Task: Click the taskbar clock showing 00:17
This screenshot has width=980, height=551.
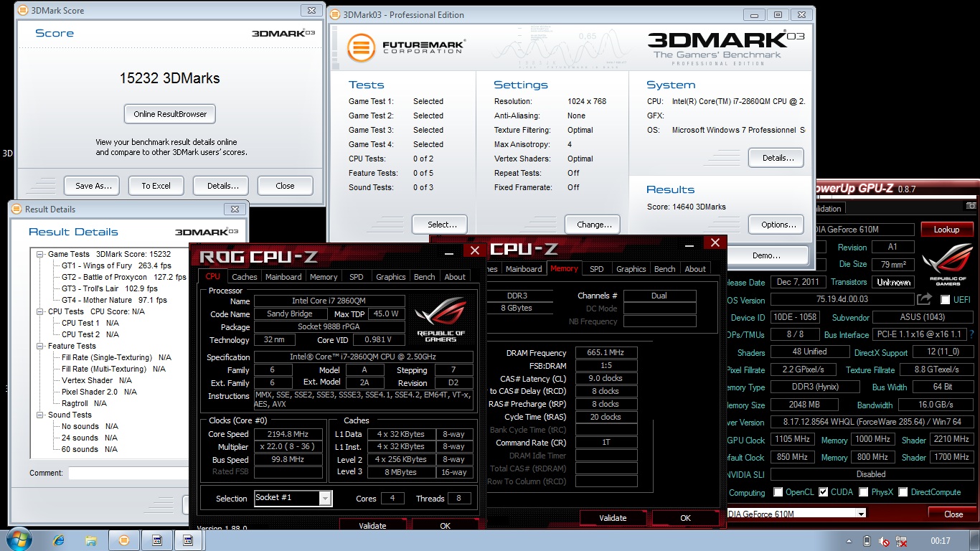Action: (x=940, y=541)
